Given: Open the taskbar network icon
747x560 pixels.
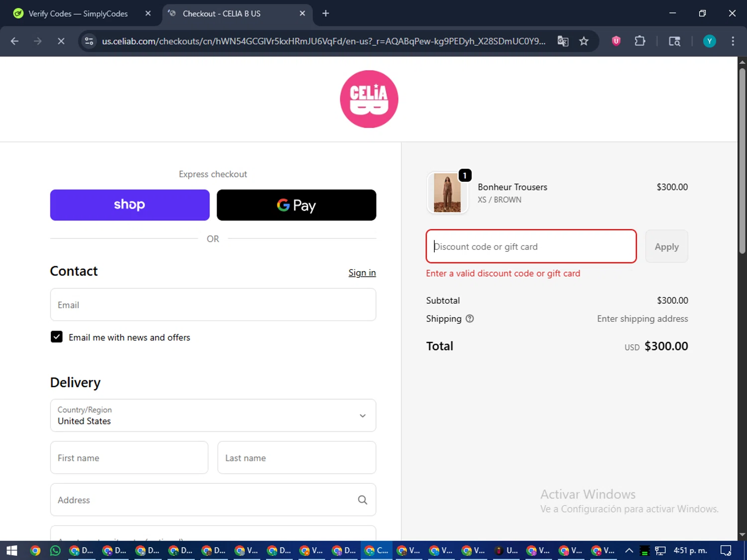Looking at the screenshot, I should click(x=660, y=551).
